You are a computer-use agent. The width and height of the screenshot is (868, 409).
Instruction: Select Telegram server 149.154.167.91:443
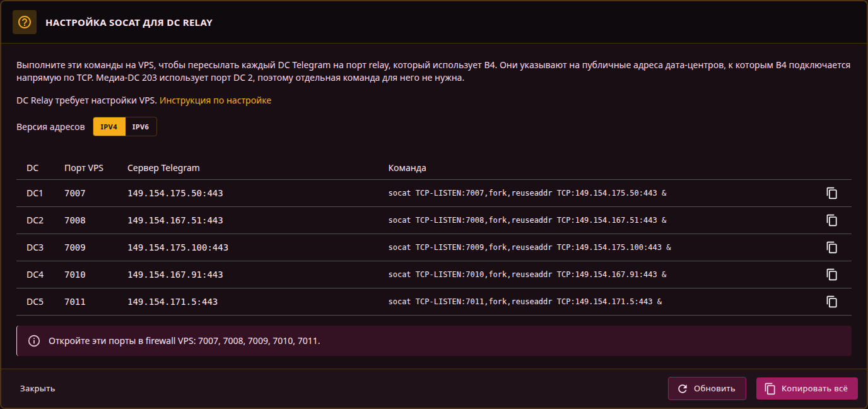(175, 275)
